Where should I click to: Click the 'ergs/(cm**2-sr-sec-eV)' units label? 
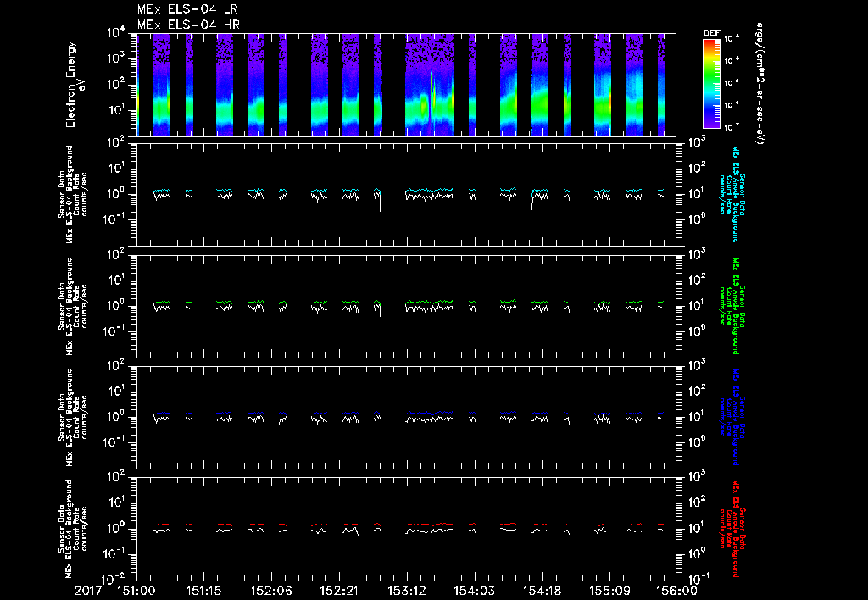[759, 84]
